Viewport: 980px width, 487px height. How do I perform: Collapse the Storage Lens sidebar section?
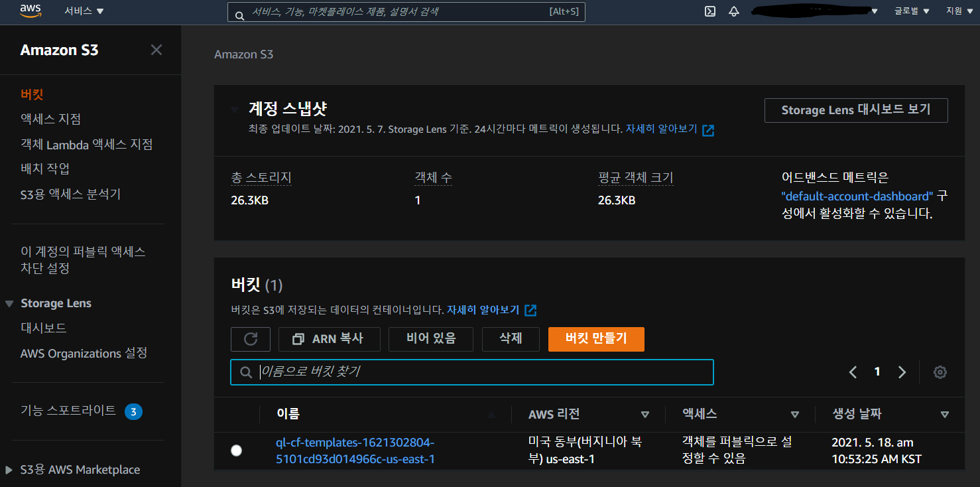pos(9,303)
